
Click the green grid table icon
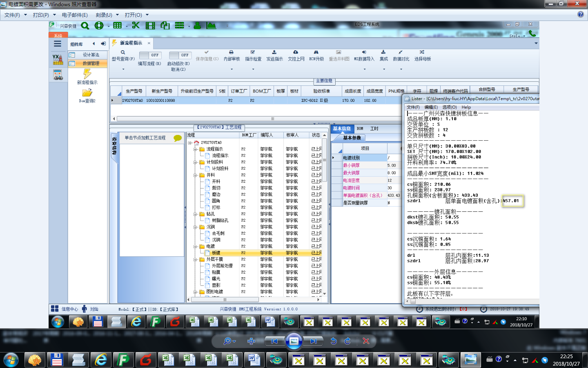pyautogui.click(x=118, y=25)
